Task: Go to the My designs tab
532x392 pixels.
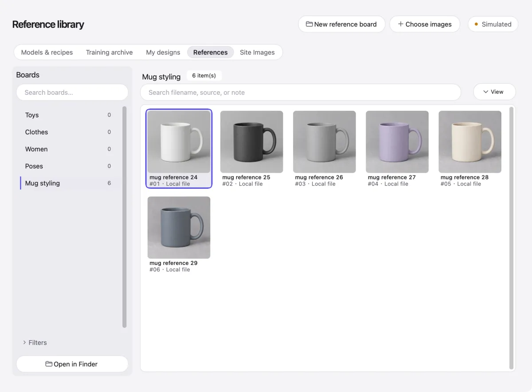Action: 163,52
